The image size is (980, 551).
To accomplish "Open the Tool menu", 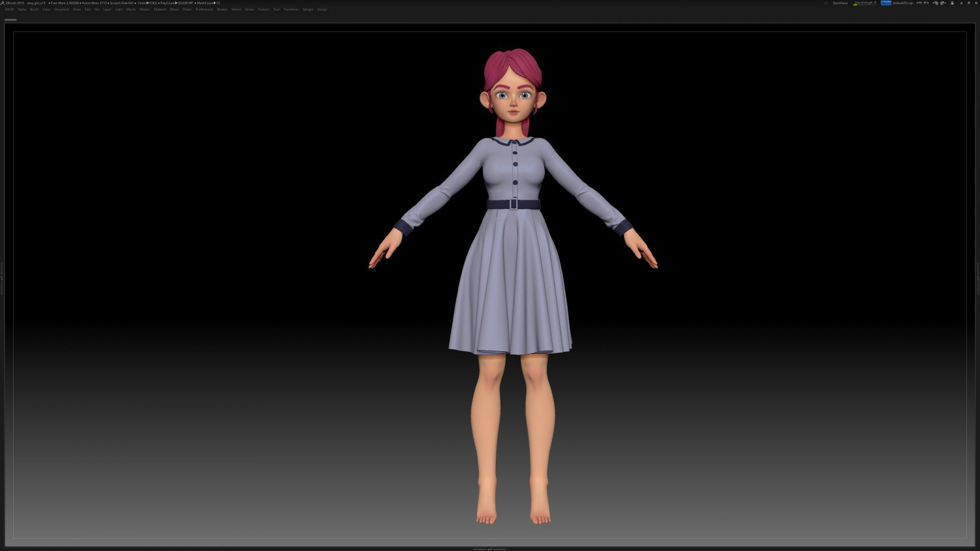I will [x=276, y=9].
